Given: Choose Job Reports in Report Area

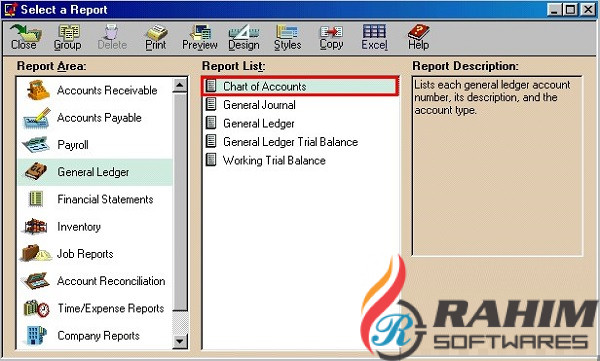Looking at the screenshot, I should [85, 254].
